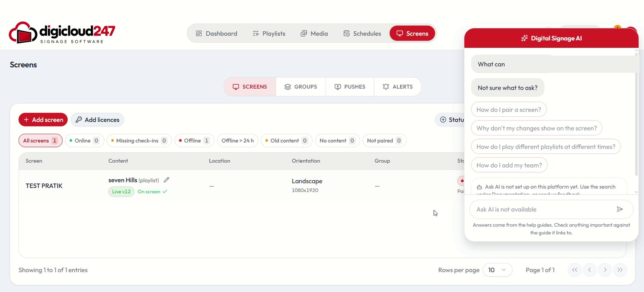
Task: Click the digicloud247 logo
Action: (x=62, y=32)
